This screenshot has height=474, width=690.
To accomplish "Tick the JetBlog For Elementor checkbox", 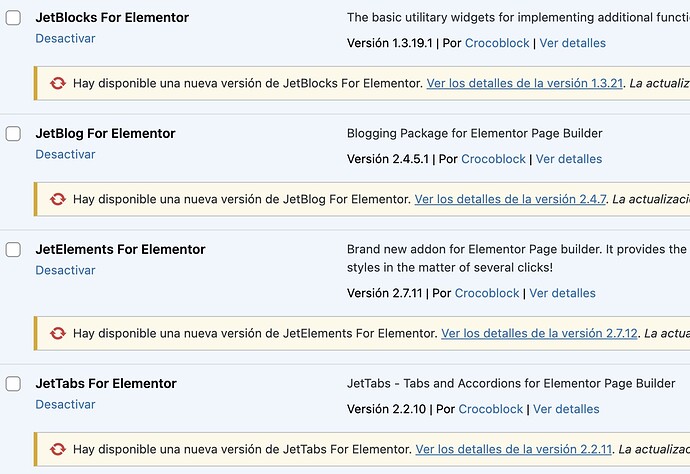I will [13, 134].
